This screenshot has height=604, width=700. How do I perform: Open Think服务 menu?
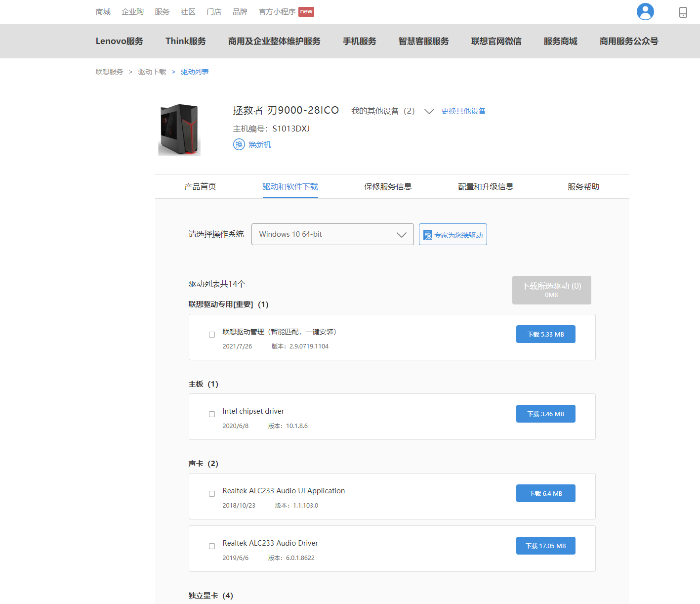click(186, 41)
